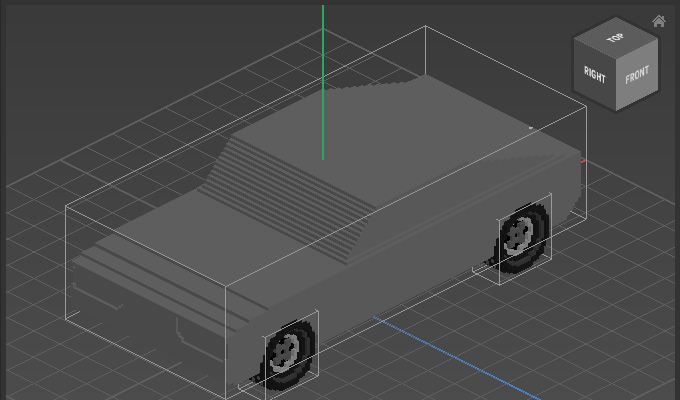Image resolution: width=680 pixels, height=400 pixels.
Task: Select the TOP face of view cube
Action: (x=615, y=38)
